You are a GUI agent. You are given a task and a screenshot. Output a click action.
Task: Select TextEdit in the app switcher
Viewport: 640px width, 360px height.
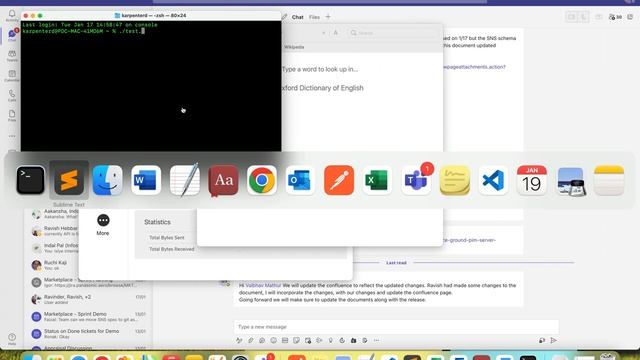(x=184, y=180)
